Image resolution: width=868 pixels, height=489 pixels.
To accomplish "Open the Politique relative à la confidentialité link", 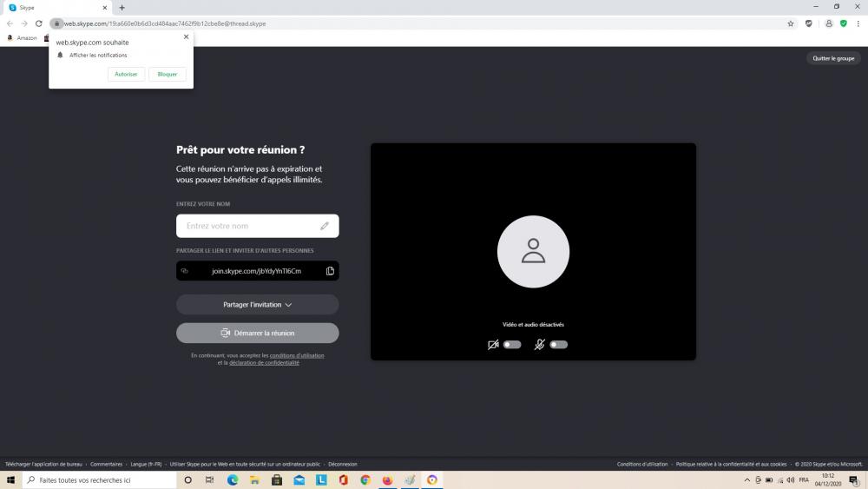I will click(731, 464).
